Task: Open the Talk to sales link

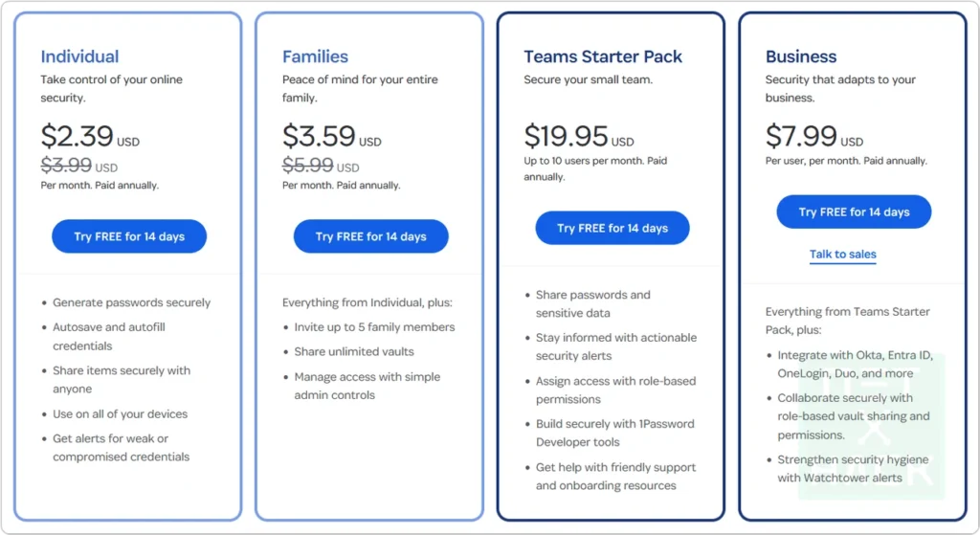Action: coord(843,255)
